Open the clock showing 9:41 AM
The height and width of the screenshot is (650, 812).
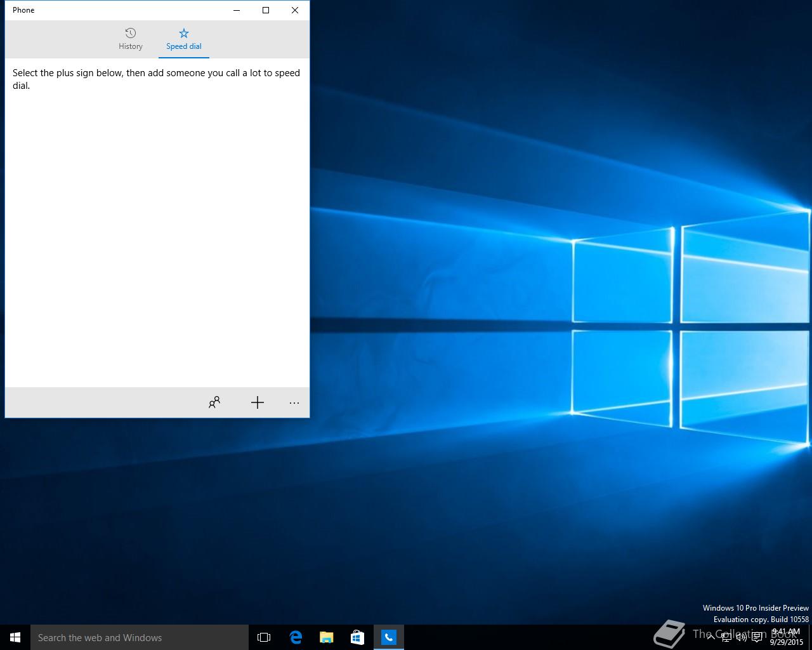click(787, 637)
